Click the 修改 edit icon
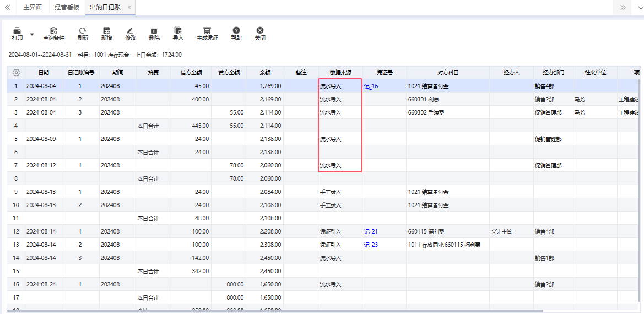Viewport: 644px width, 314px height. (130, 31)
